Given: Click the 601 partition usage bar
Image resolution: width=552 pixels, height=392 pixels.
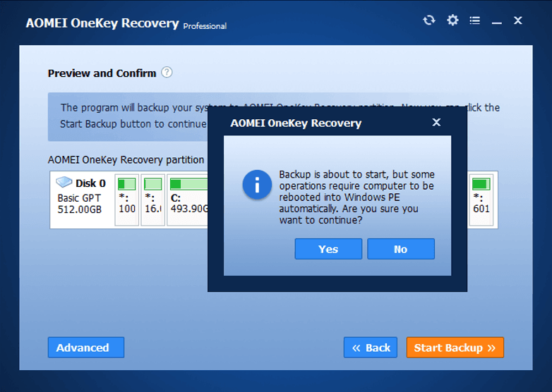Looking at the screenshot, I should (x=481, y=184).
